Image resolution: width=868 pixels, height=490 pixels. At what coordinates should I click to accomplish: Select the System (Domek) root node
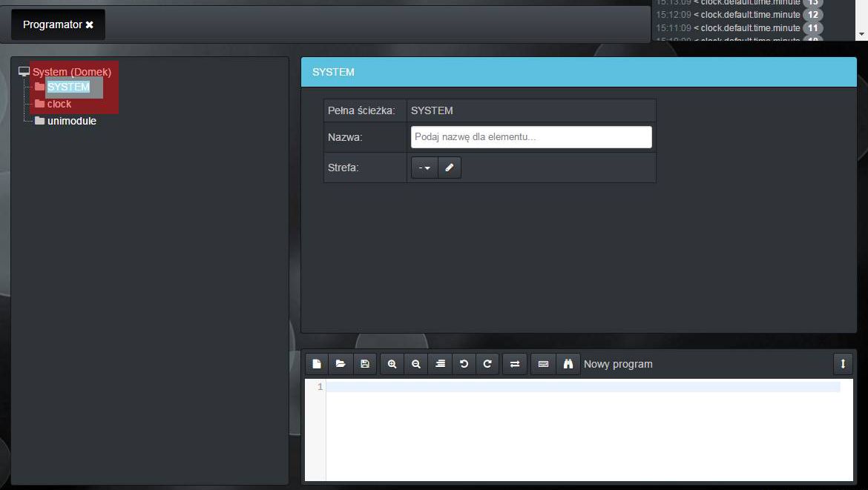point(71,72)
